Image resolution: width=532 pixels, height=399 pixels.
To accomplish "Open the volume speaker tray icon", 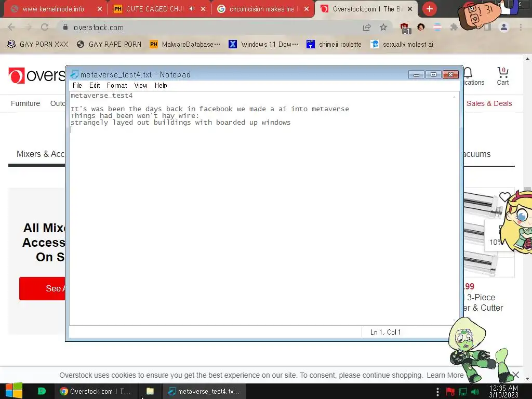I will point(475,392).
